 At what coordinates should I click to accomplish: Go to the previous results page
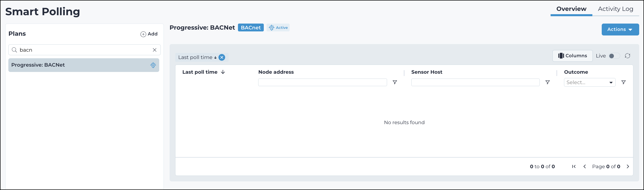pos(585,166)
